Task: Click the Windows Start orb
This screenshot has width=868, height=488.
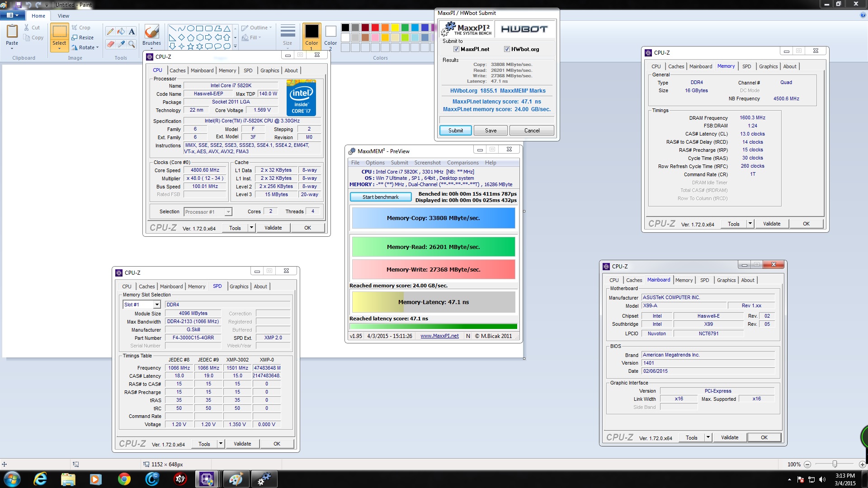Action: click(12, 479)
